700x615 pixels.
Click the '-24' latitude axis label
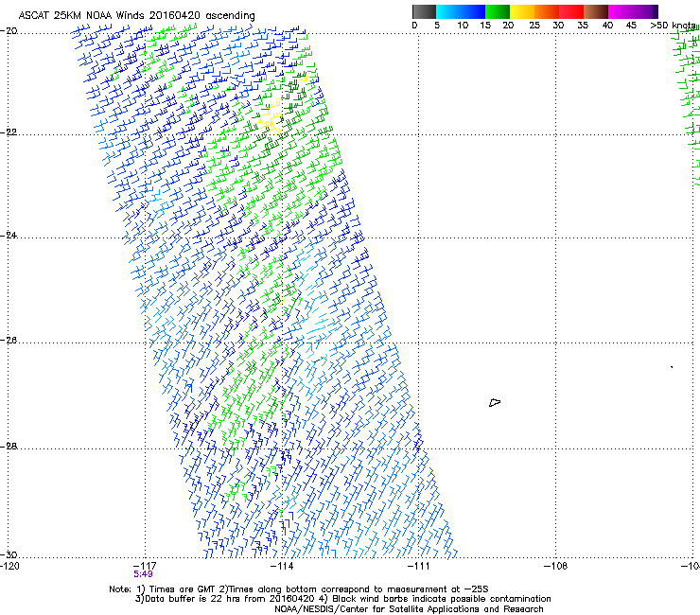point(9,236)
